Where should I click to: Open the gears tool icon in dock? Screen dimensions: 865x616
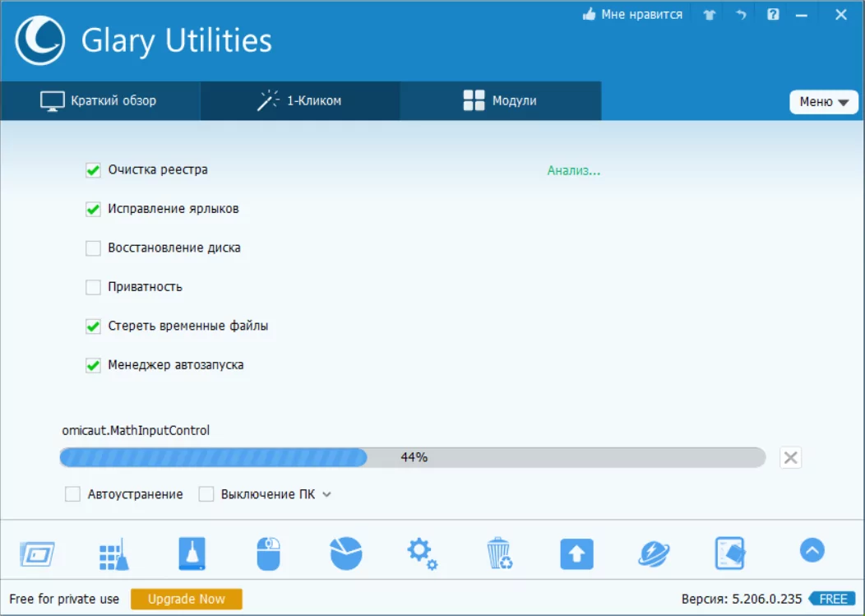click(x=423, y=553)
